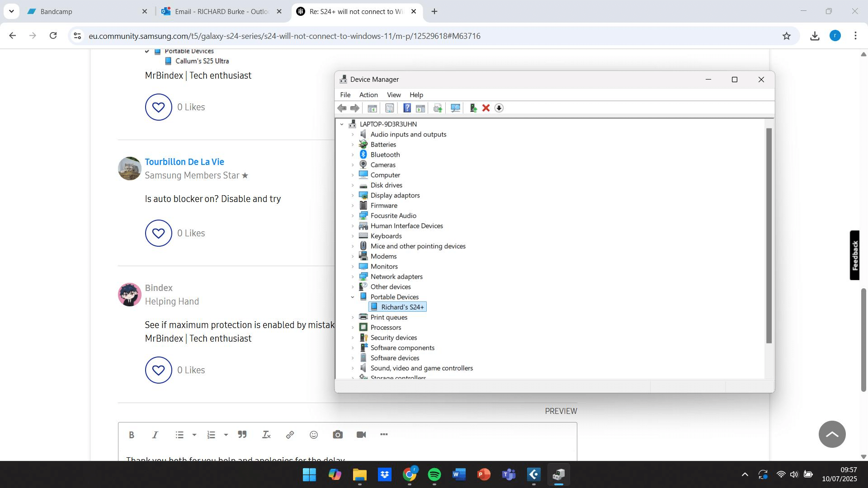This screenshot has height=488, width=868.
Task: Switch to the Outlook Email tab
Action: (222, 11)
